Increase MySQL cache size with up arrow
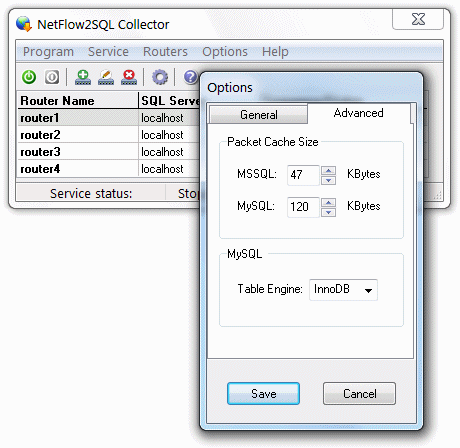The width and height of the screenshot is (460, 448). click(x=329, y=203)
